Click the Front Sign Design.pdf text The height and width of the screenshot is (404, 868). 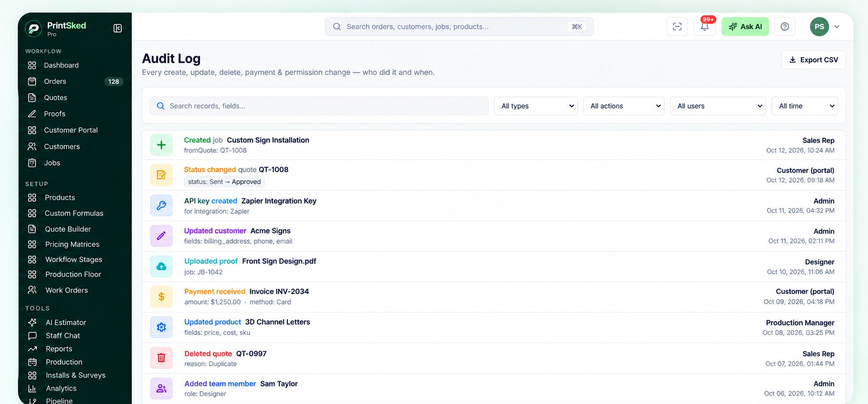[x=279, y=261]
